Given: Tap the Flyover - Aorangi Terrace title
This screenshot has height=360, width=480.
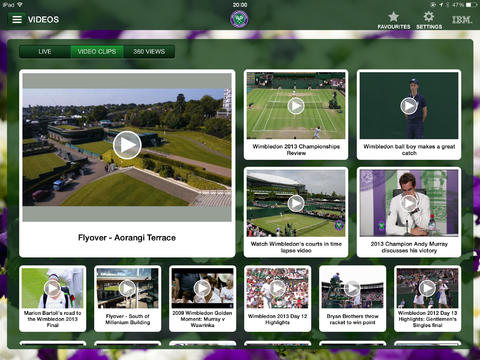Looking at the screenshot, I should coord(127,238).
